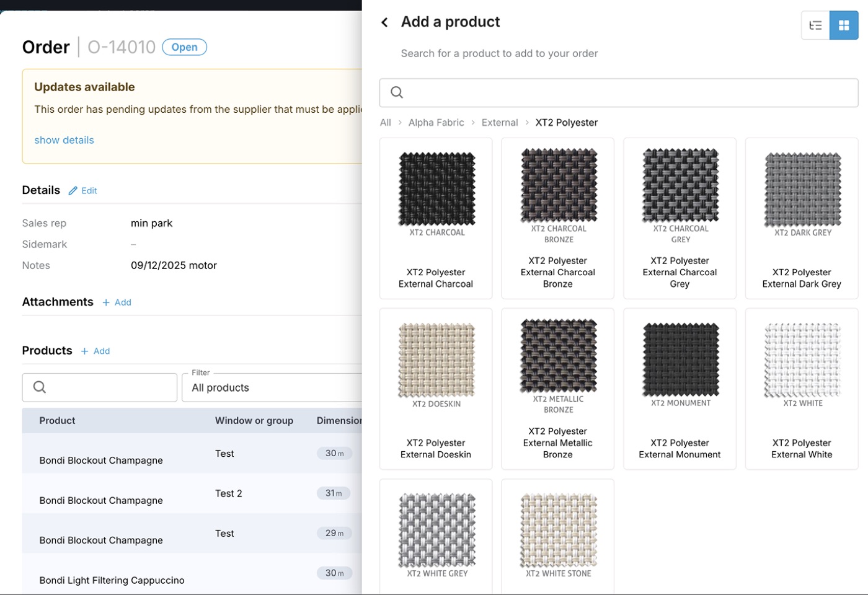Click the pencil icon beside Details
868x595 pixels.
[73, 191]
